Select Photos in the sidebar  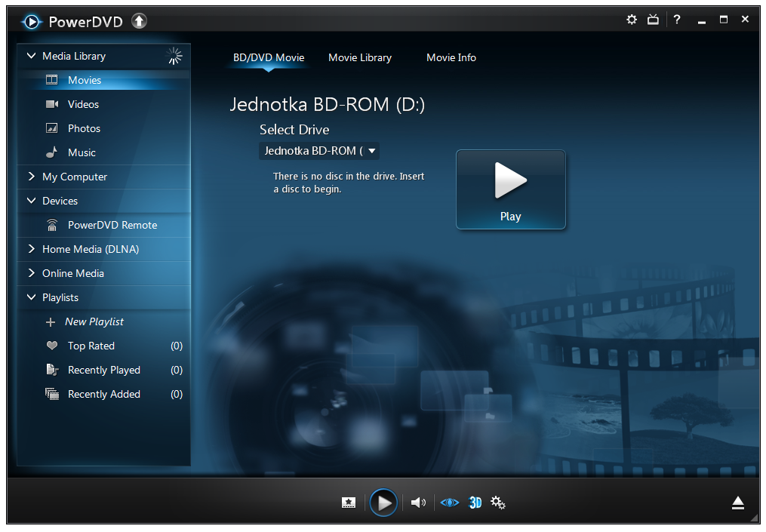click(x=103, y=128)
